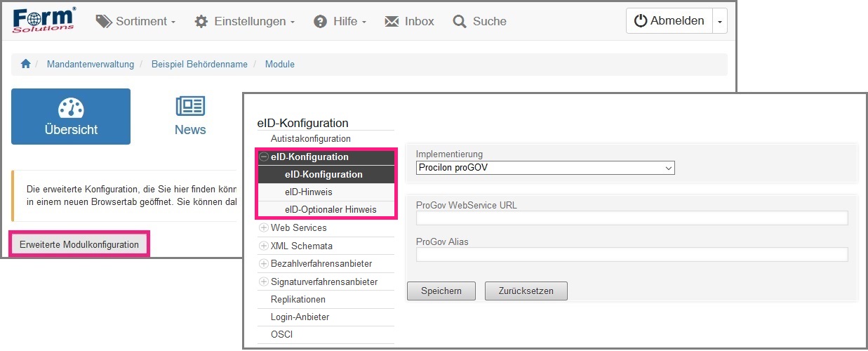This screenshot has width=868, height=351.
Task: Open the Hilfe dropdown menu
Action: (x=340, y=21)
